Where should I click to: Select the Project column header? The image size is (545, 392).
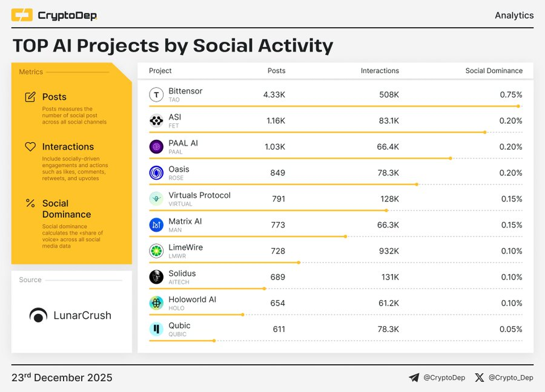(159, 71)
